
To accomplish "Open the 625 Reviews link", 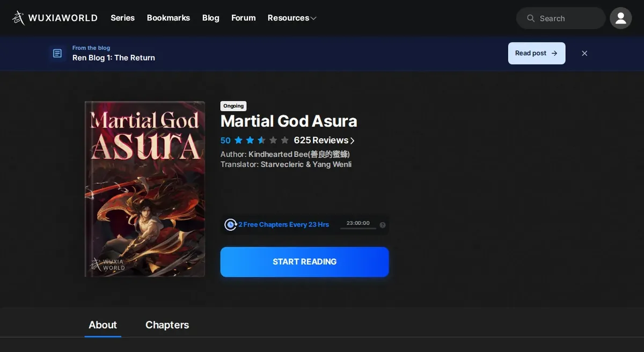I will (324, 141).
